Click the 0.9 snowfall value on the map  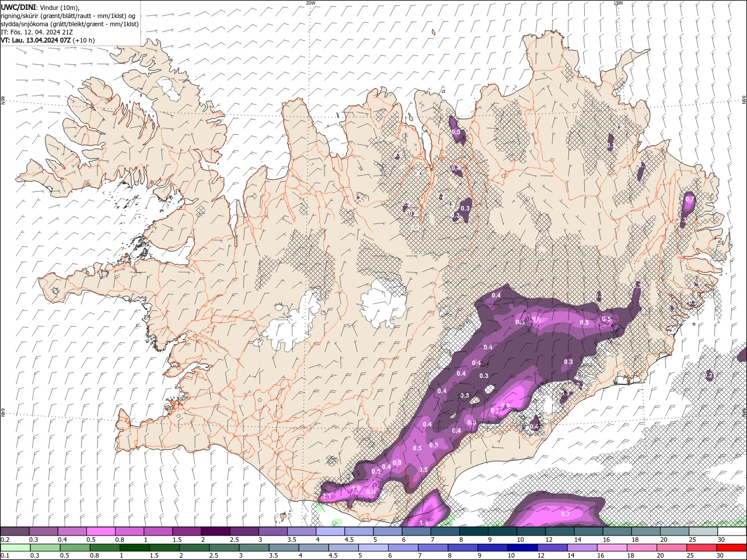coord(505,406)
